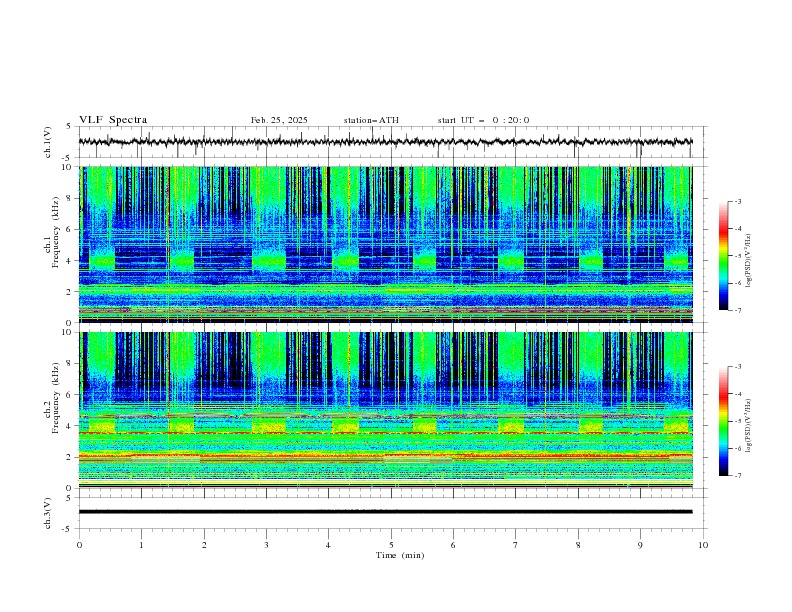Click the 'station=ATH' label
Screen dimensions: 792x612
coord(371,120)
